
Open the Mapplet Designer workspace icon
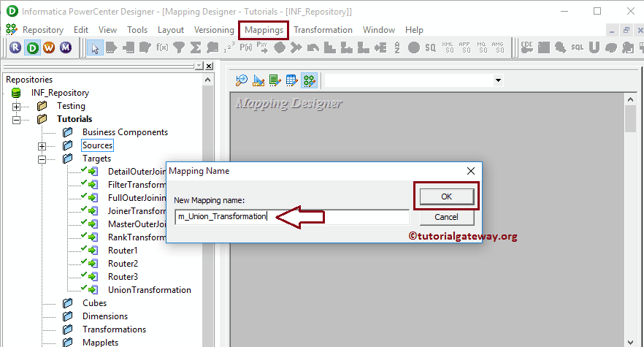pos(292,80)
